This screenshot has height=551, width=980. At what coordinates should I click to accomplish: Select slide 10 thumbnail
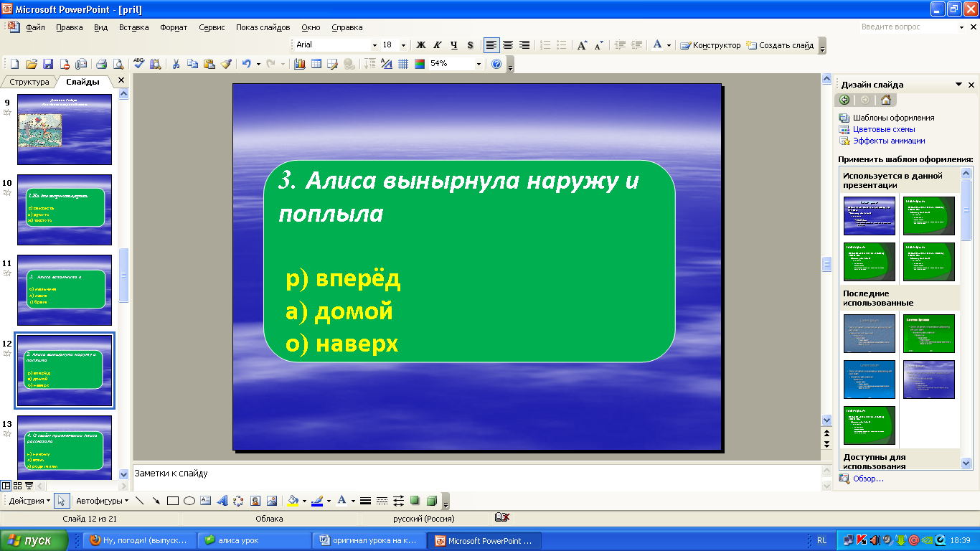pyautogui.click(x=65, y=209)
